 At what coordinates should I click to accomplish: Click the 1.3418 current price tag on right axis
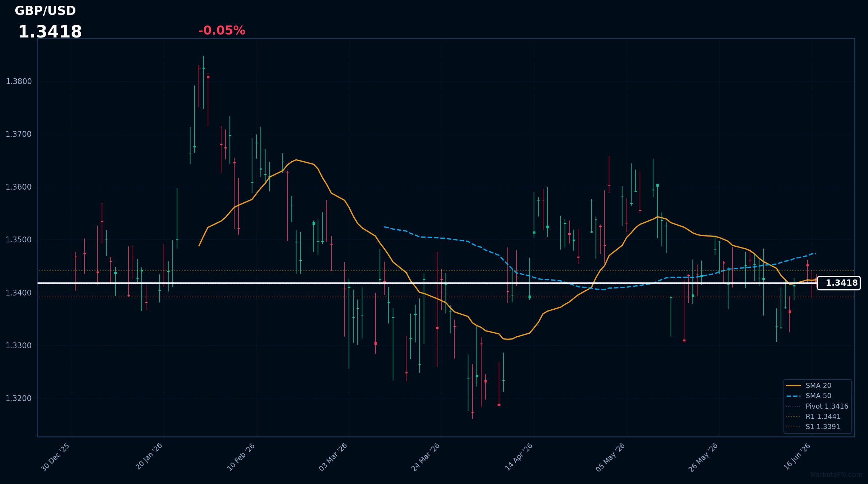(x=838, y=283)
